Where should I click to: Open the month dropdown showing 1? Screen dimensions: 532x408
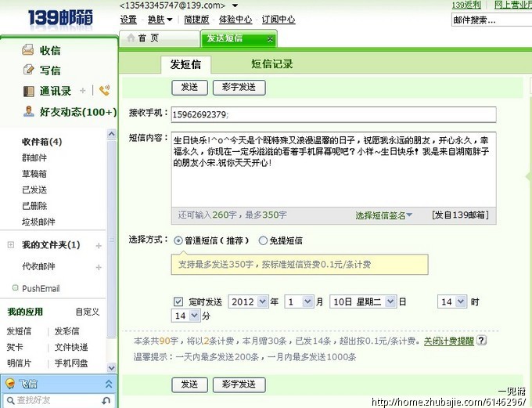coord(307,301)
